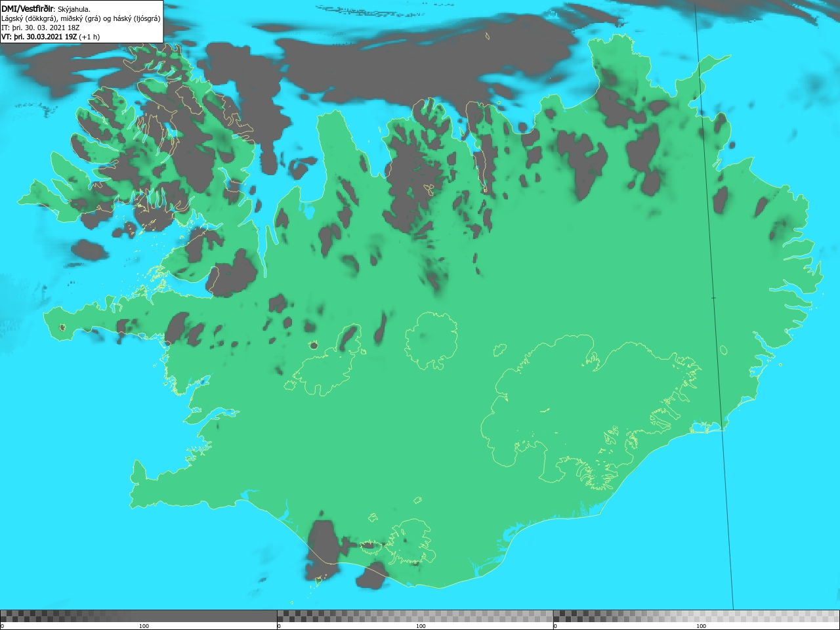Click the medium gray mid-cloud colour scale bar
The image size is (840, 630).
click(x=415, y=616)
